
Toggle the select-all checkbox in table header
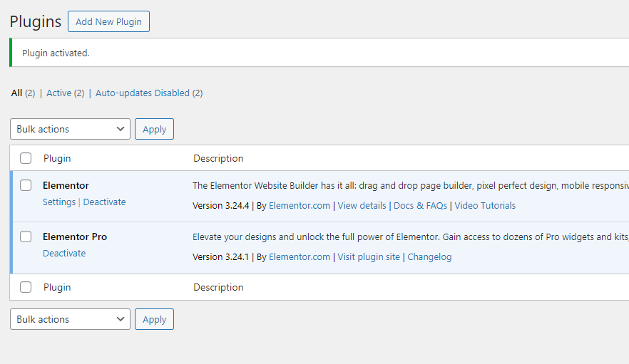click(x=26, y=158)
